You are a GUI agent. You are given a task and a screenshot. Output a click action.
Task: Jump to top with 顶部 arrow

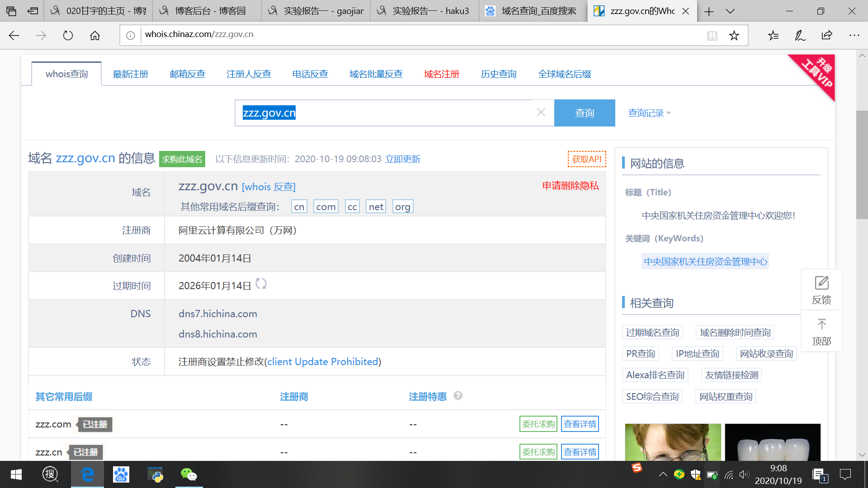(x=821, y=324)
